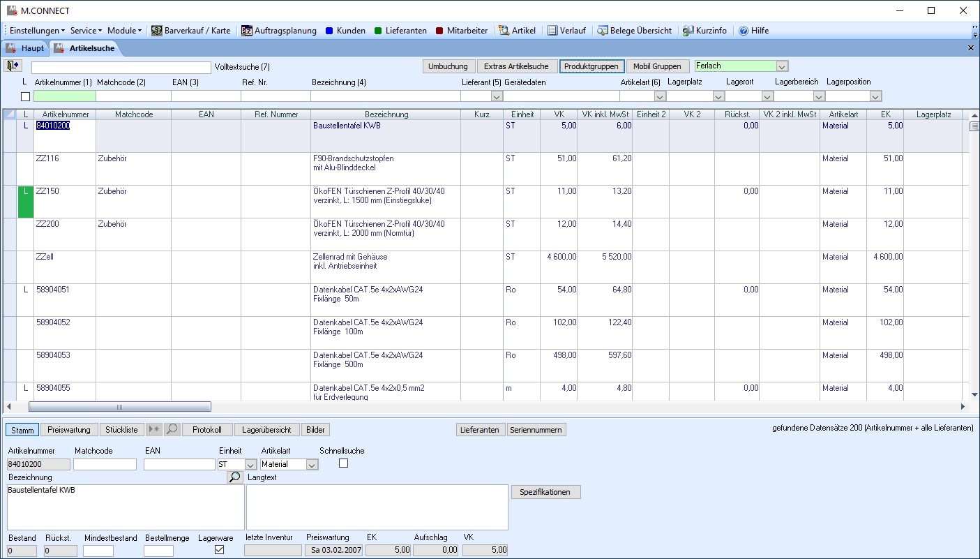This screenshot has height=559, width=980.
Task: Open the Artikelart dropdown showing Material
Action: point(311,465)
